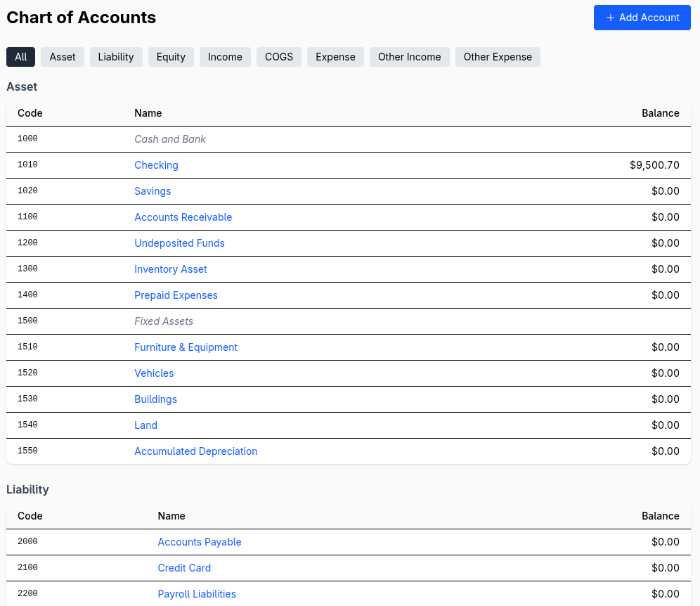700x606 pixels.
Task: Open the Checking account
Action: coord(156,165)
